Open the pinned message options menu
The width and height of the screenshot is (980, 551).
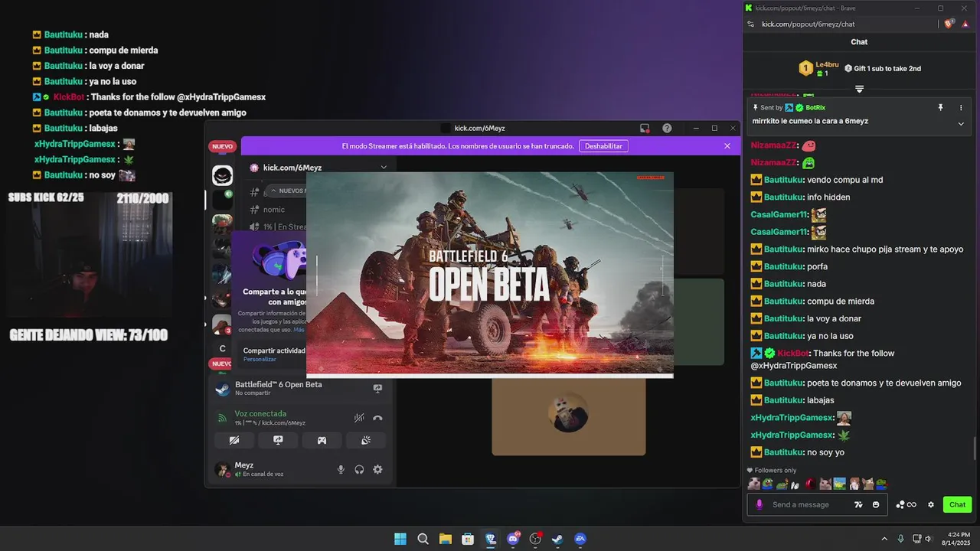[961, 108]
